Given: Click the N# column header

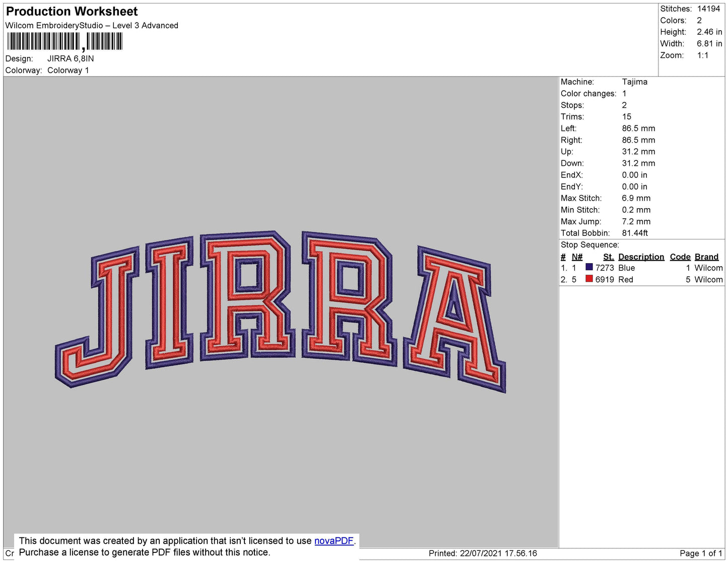Looking at the screenshot, I should [x=577, y=257].
